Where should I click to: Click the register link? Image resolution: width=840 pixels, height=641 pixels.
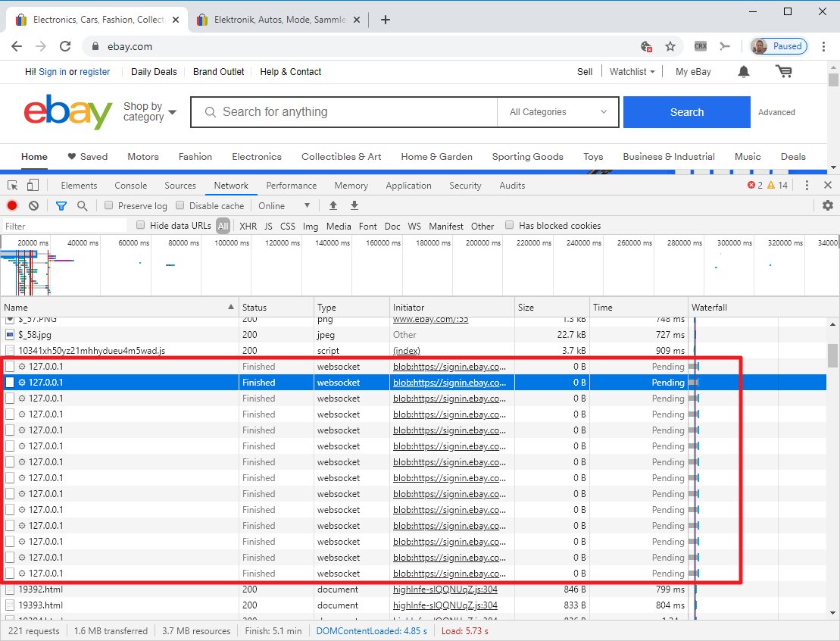95,72
